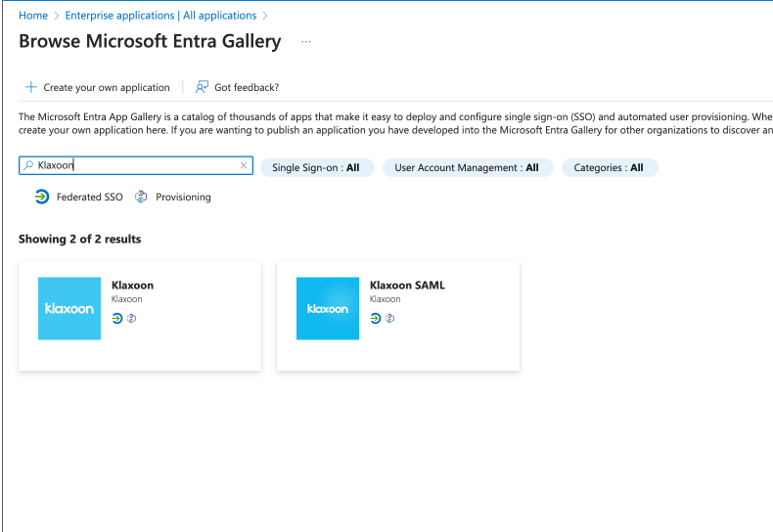
Task: Clear the Klaxoon search text with X
Action: (x=244, y=166)
